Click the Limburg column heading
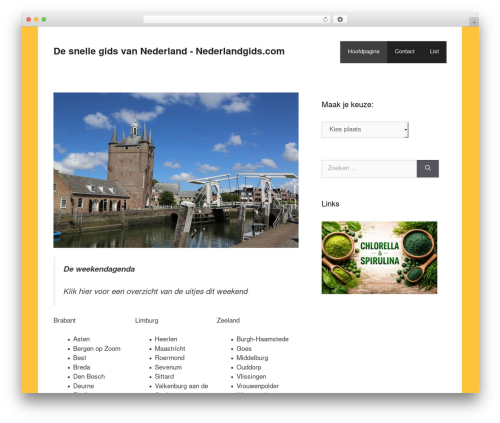 [147, 320]
